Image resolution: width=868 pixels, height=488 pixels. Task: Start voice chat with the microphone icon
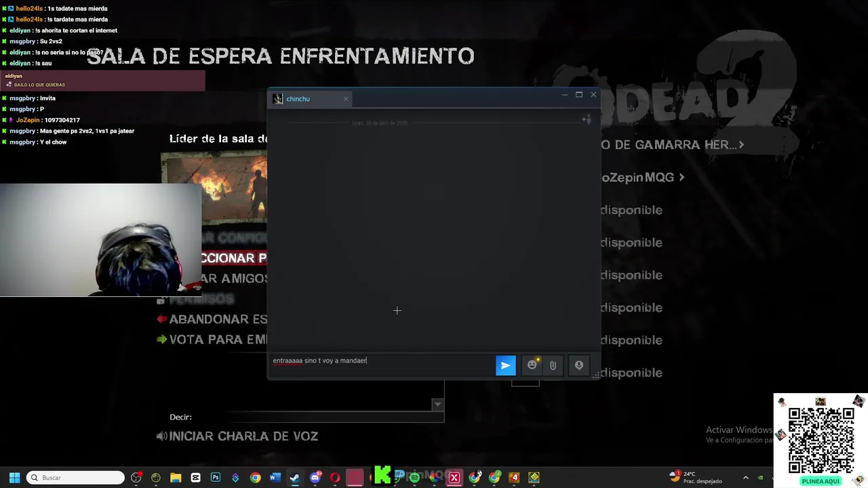[x=578, y=365]
